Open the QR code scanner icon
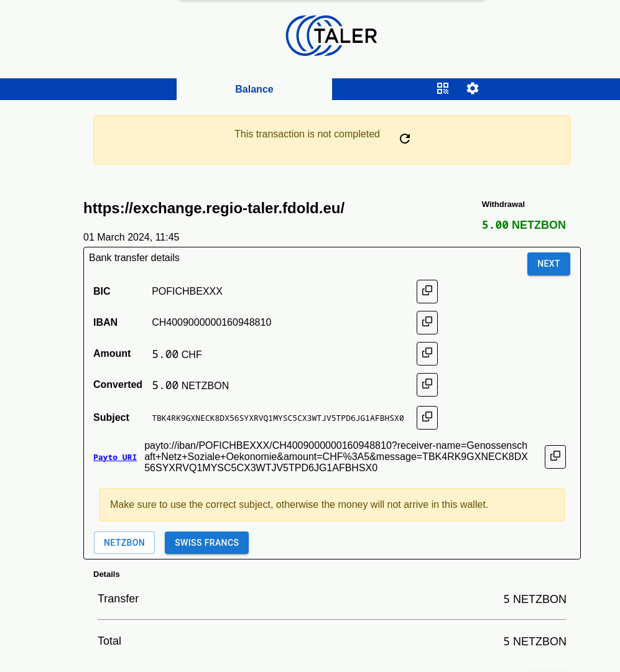 tap(443, 88)
